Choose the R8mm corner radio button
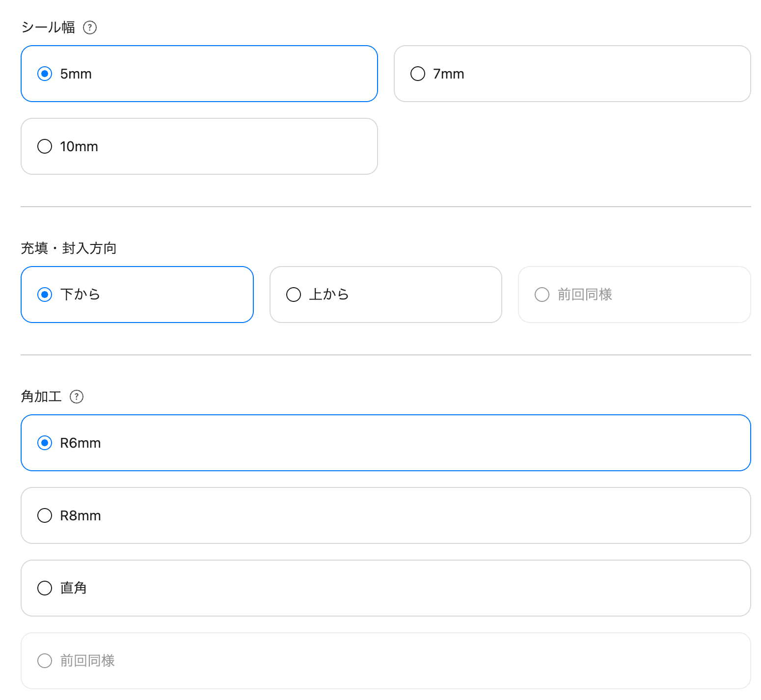 (x=45, y=515)
